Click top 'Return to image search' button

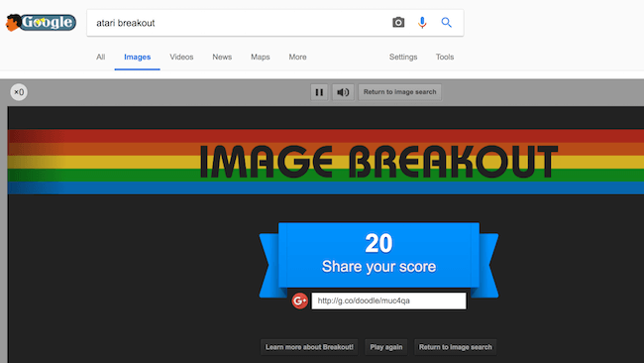point(399,92)
